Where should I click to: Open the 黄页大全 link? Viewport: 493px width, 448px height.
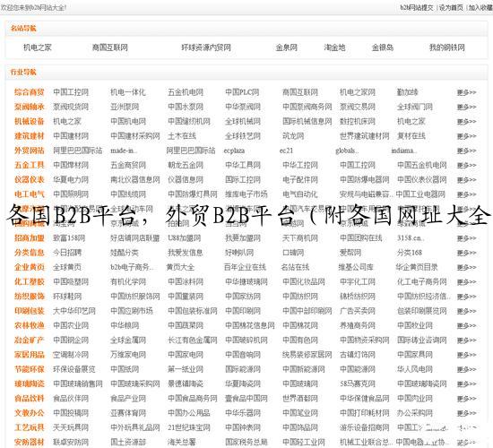point(180,267)
